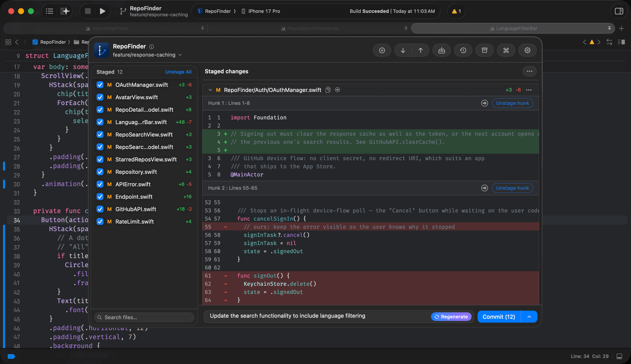Select the LanguageFilterBar tab
Image resolution: width=631 pixels, height=364 pixels.
click(x=513, y=29)
